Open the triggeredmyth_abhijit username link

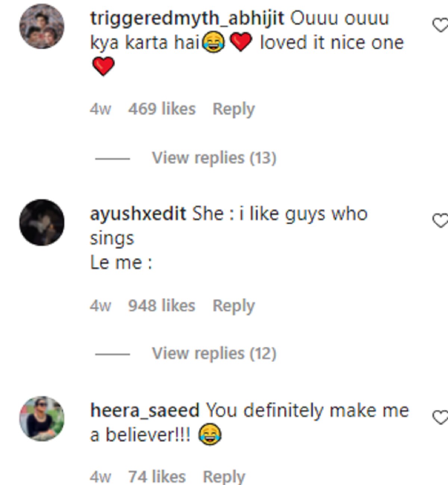pyautogui.click(x=187, y=18)
